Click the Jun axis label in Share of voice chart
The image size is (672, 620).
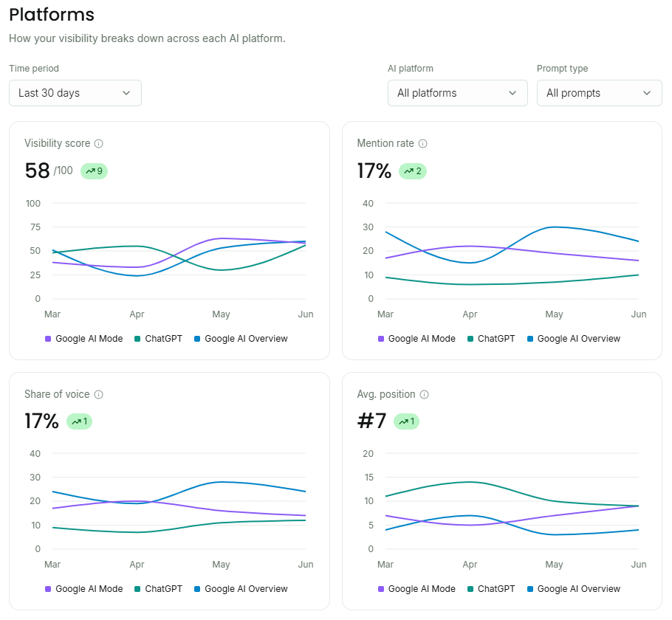pos(306,565)
